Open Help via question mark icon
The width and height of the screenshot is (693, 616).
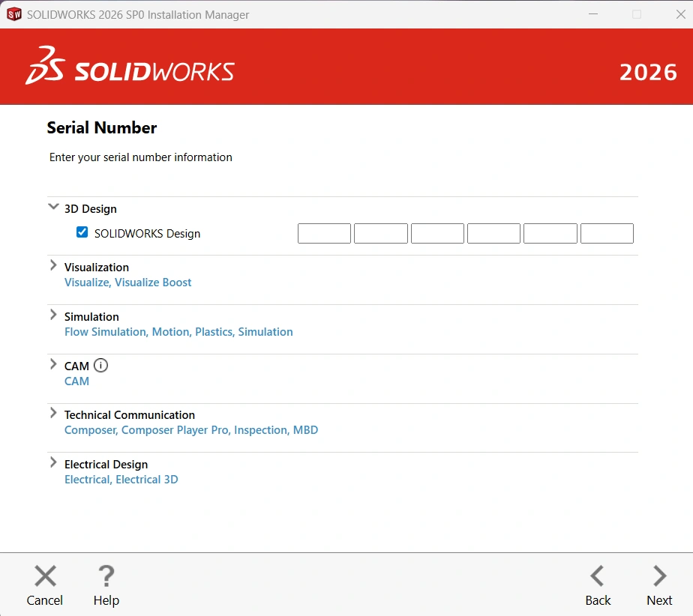(106, 576)
